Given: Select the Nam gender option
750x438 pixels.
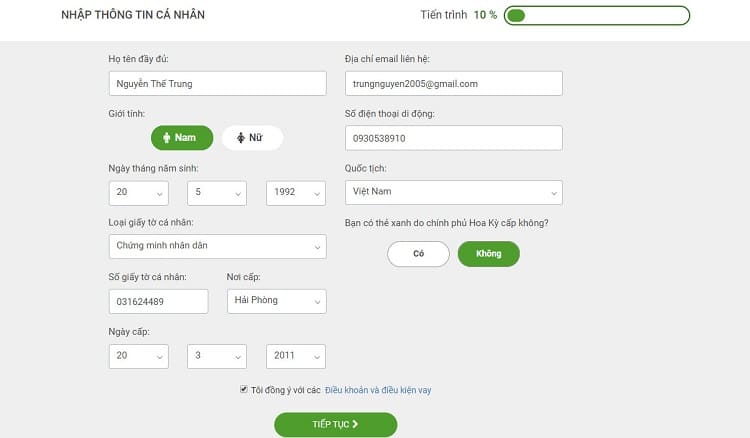Looking at the screenshot, I should tap(181, 137).
